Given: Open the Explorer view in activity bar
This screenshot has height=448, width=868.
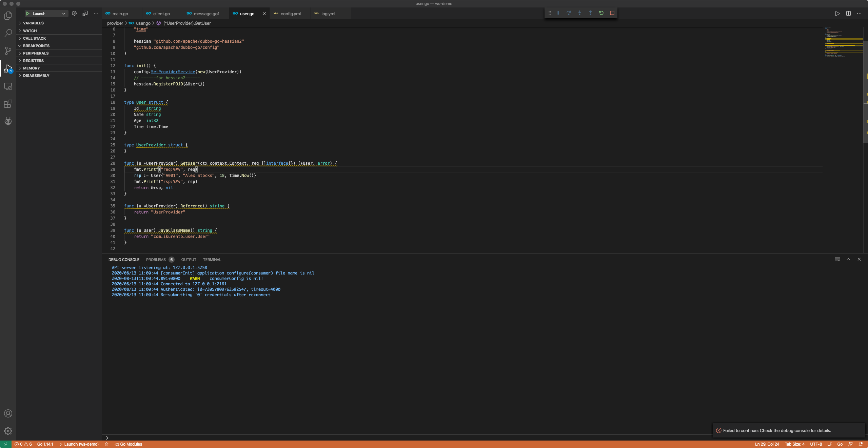Looking at the screenshot, I should (8, 16).
